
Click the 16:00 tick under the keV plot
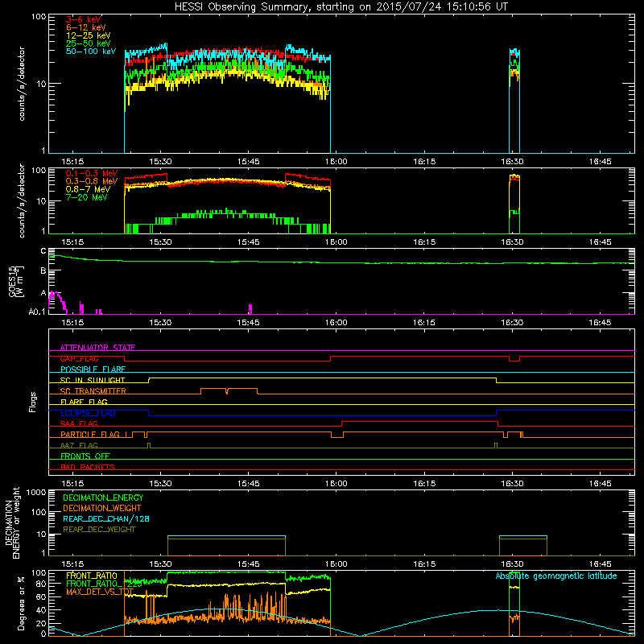[x=336, y=162]
